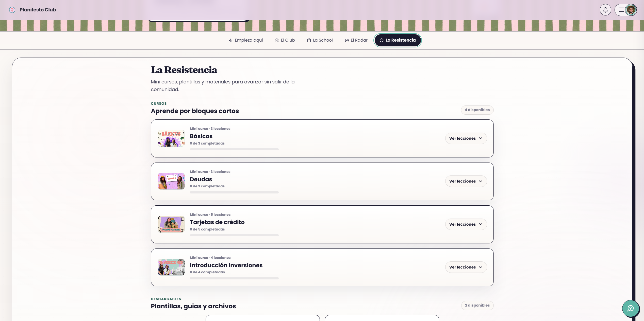
Task: Select the El Radar tab
Action: 356,40
